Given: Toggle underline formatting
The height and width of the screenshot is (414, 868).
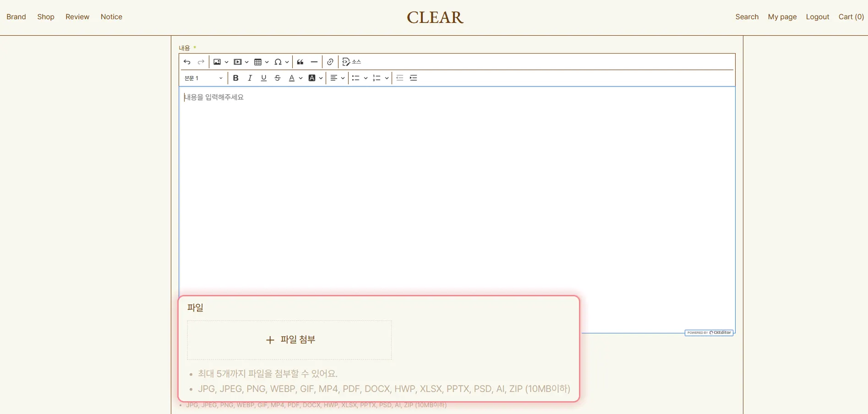Looking at the screenshot, I should (x=263, y=78).
